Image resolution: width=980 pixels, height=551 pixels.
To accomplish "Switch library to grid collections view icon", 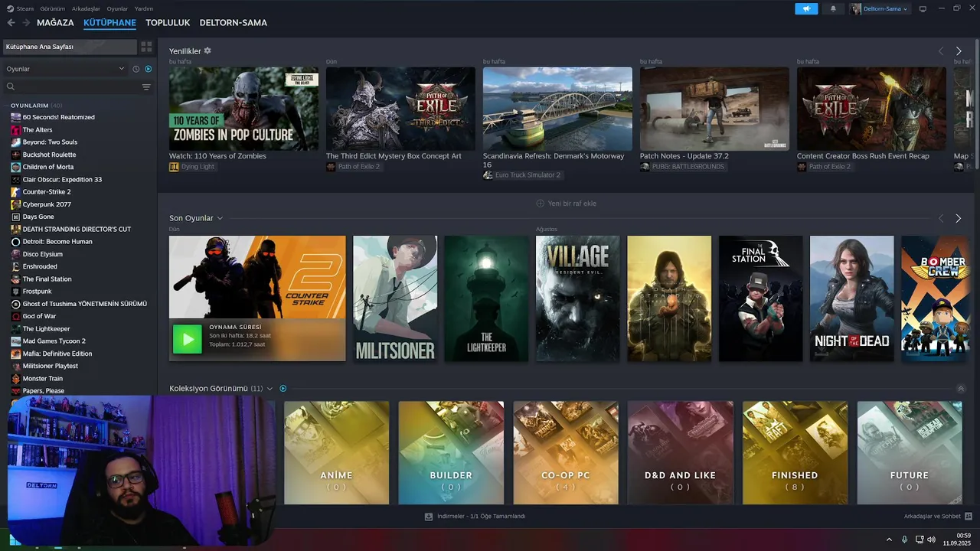I will pyautogui.click(x=146, y=47).
